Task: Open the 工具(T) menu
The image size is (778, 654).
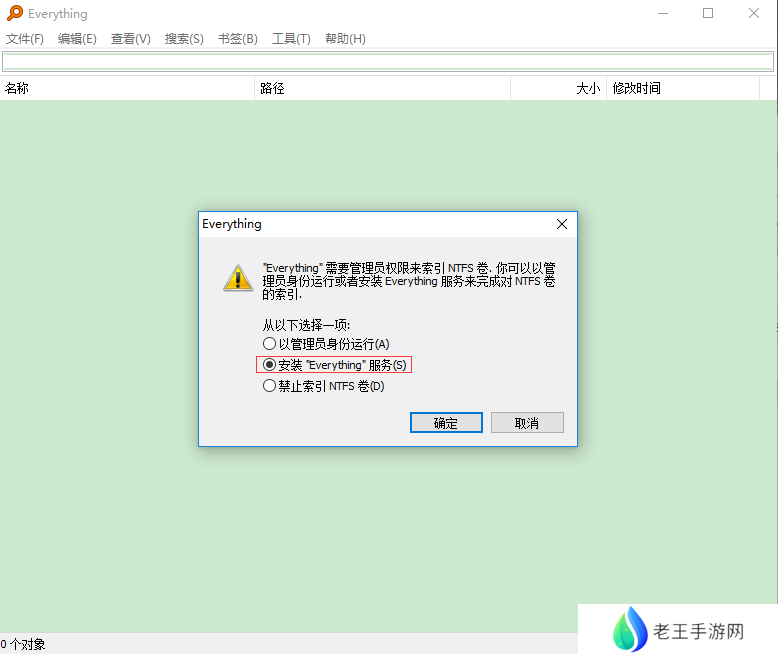Action: 291,39
